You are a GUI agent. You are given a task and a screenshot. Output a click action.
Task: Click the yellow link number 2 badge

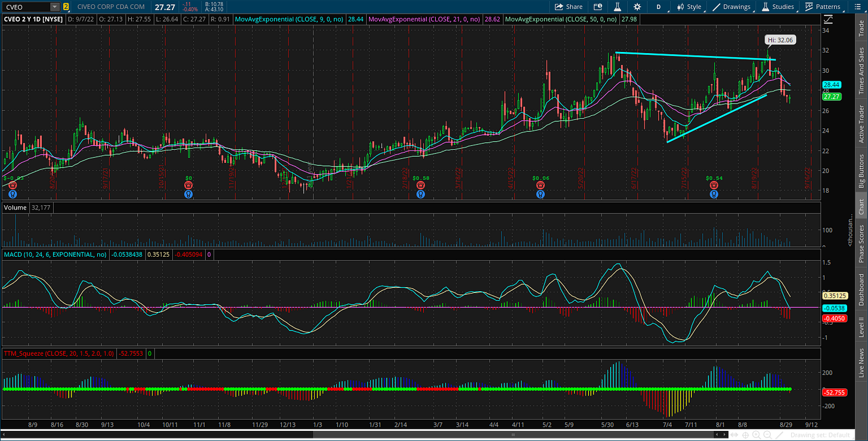tap(66, 7)
